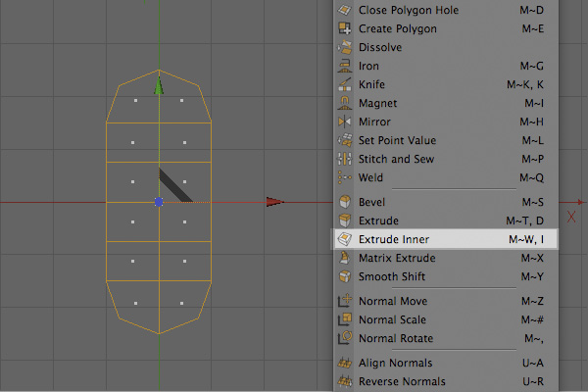Select the Extrude menu entry
The height and width of the screenshot is (392, 588).
pos(446,220)
